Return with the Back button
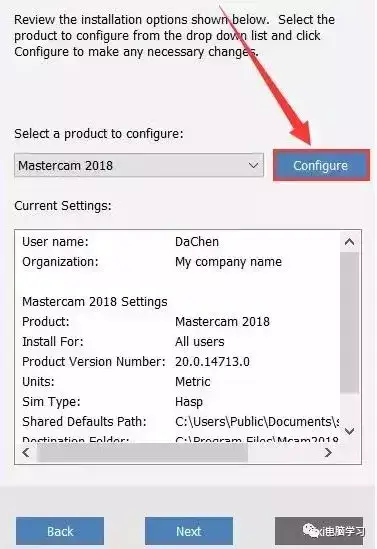377x549 pixels. tap(60, 531)
